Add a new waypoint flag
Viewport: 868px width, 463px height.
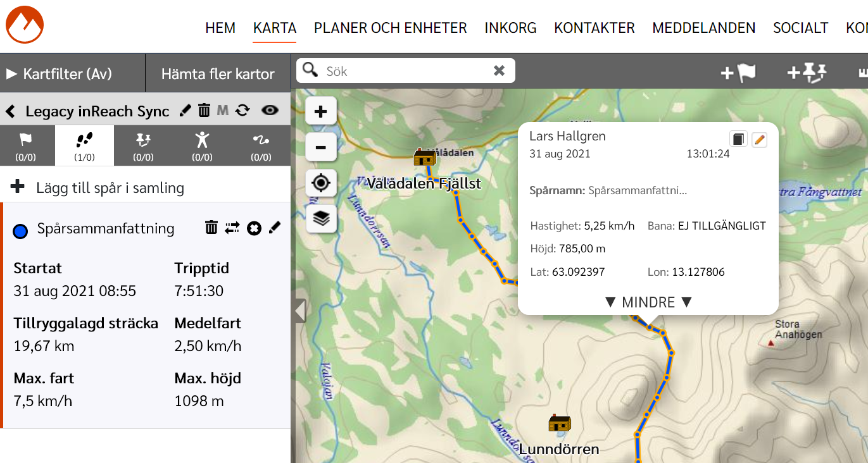[x=738, y=73]
